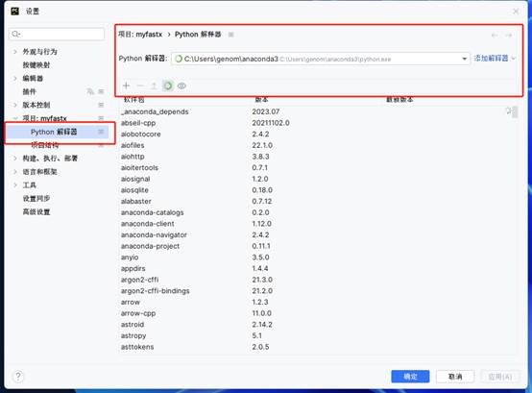Expand the 外观与行为 tree node
The height and width of the screenshot is (393, 532).
[15, 52]
